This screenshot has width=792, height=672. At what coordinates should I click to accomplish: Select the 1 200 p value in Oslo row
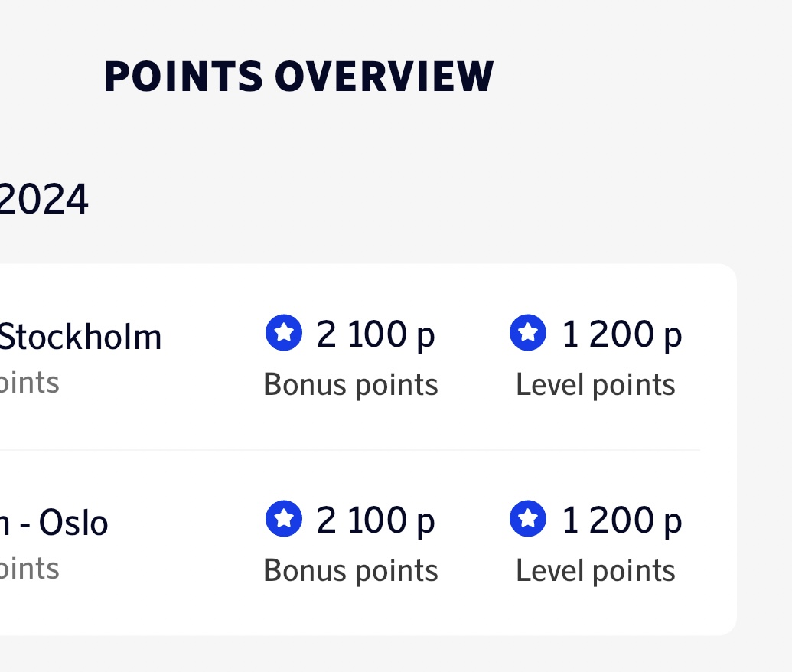pyautogui.click(x=621, y=520)
